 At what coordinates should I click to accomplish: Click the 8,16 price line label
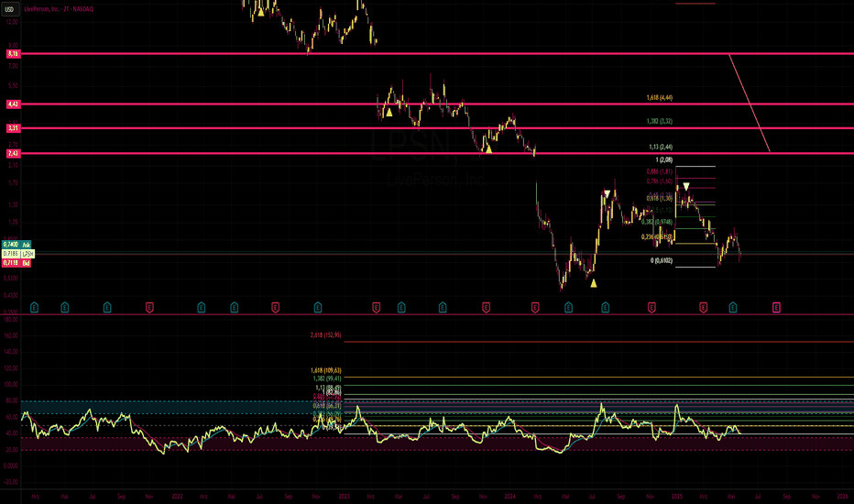click(13, 54)
